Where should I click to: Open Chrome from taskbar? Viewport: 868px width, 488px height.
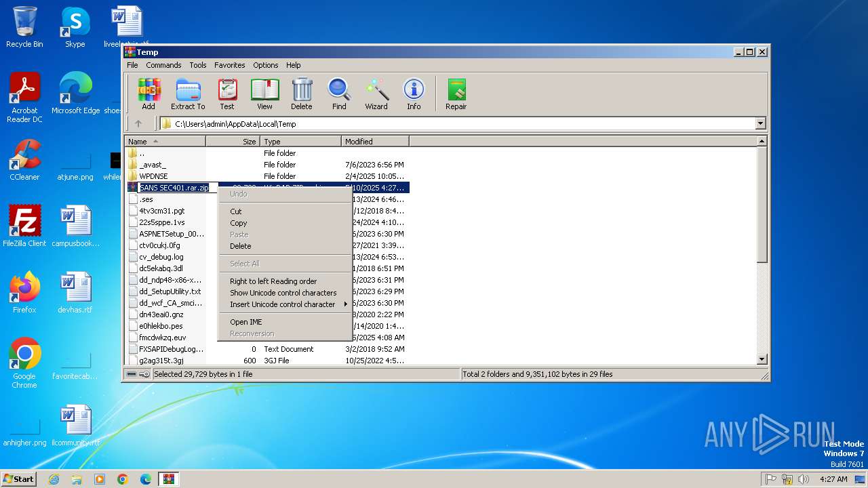(x=123, y=479)
